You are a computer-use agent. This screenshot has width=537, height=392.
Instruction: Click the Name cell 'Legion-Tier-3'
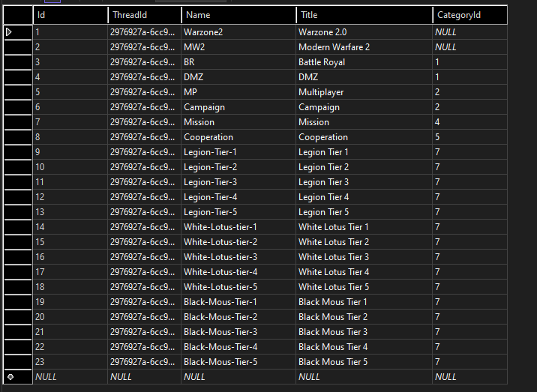pos(238,182)
